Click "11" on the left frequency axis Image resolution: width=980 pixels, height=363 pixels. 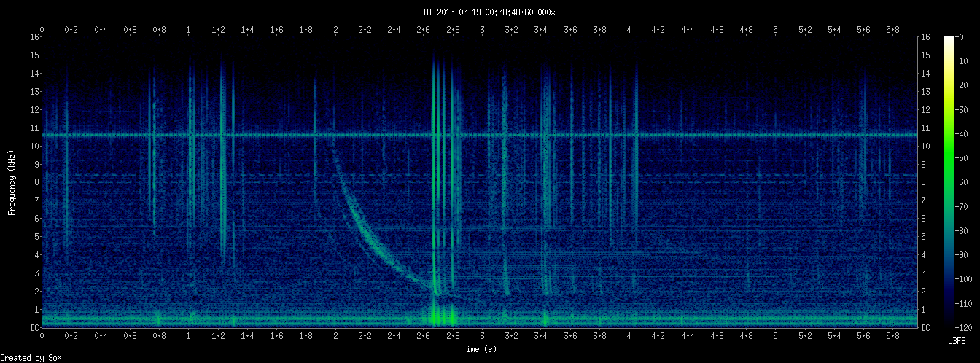coord(34,128)
